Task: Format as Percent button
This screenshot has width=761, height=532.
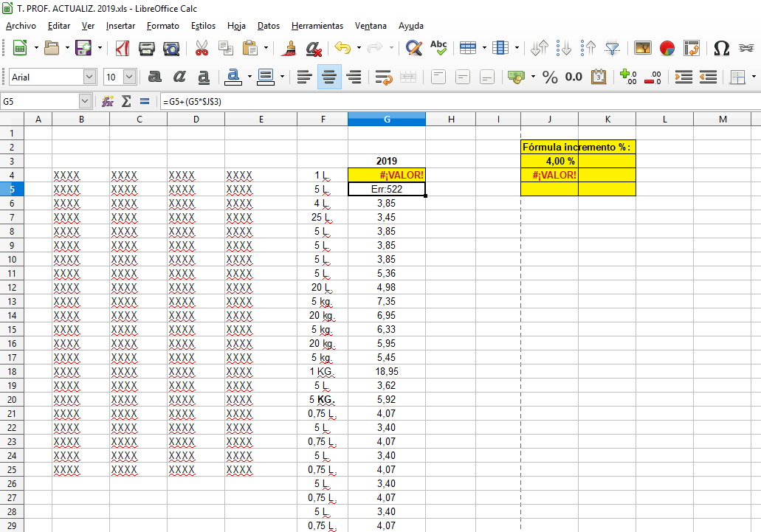Action: pyautogui.click(x=550, y=77)
